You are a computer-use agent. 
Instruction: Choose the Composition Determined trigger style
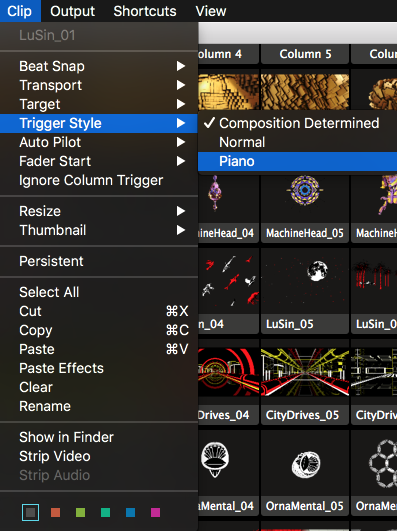(x=297, y=123)
